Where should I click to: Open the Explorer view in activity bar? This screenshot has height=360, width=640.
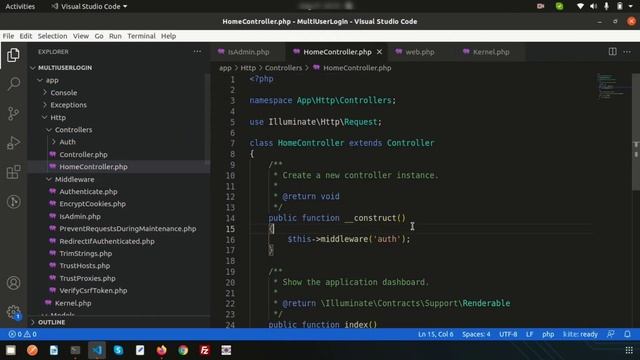13,55
